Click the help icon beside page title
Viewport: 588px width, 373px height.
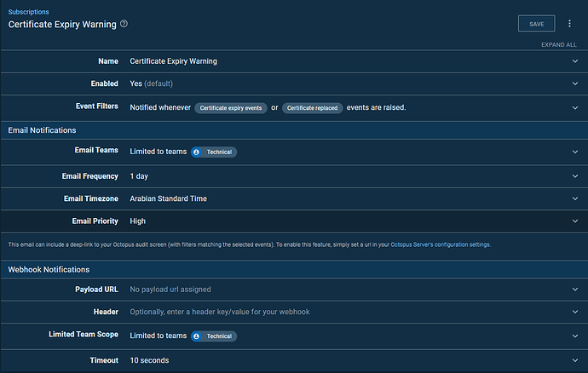(x=124, y=24)
